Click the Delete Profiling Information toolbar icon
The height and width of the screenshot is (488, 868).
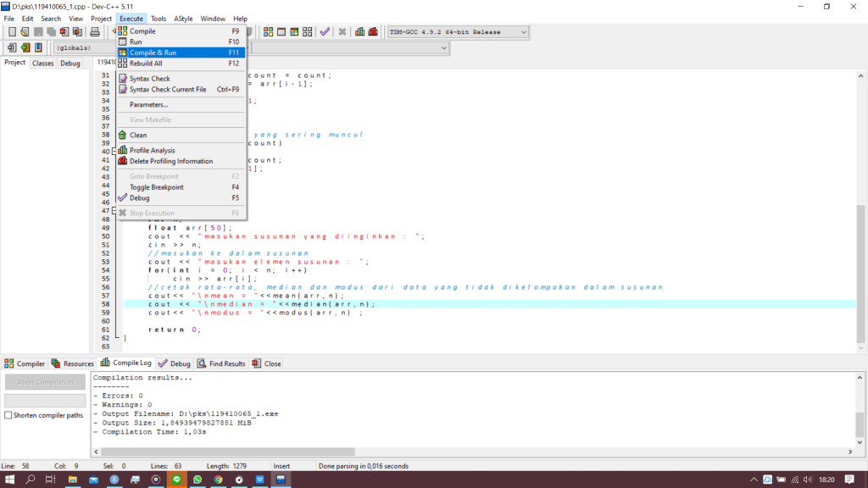(x=373, y=32)
